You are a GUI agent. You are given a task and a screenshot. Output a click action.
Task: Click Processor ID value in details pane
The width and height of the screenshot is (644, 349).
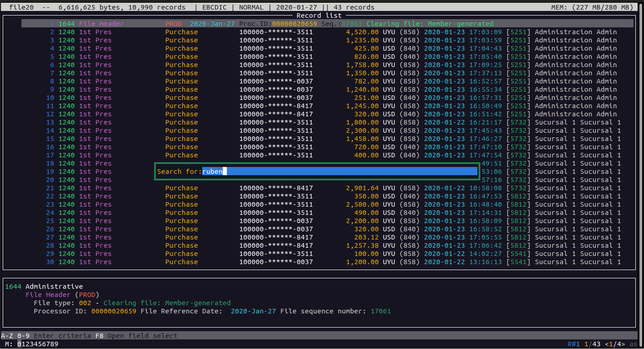tap(114, 311)
